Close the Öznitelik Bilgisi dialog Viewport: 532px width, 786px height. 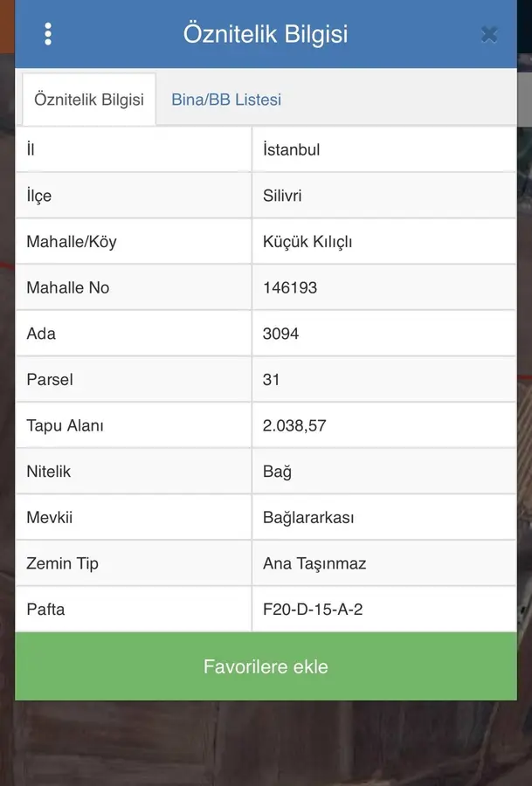pos(489,35)
